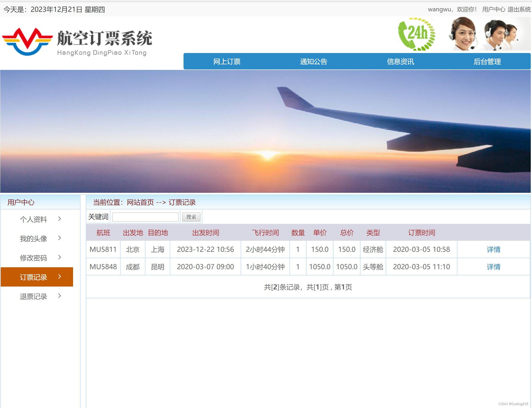Go to 信息资讯 section
This screenshot has height=408, width=532.
400,62
